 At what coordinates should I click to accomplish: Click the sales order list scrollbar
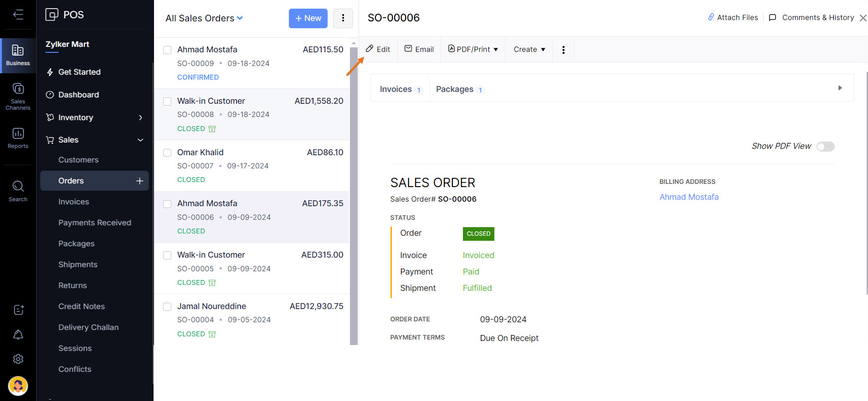[354, 196]
